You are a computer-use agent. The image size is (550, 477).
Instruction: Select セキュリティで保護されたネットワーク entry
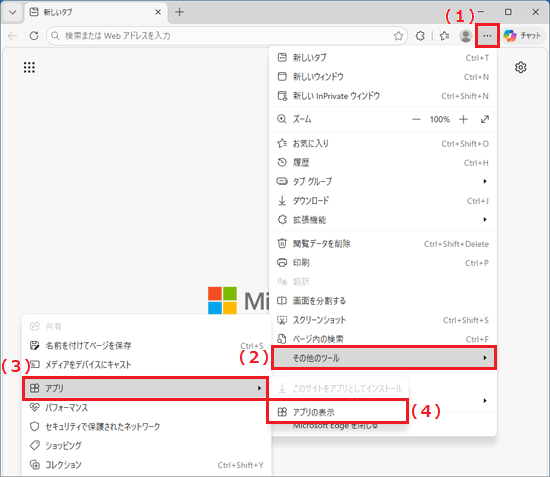pos(147,427)
